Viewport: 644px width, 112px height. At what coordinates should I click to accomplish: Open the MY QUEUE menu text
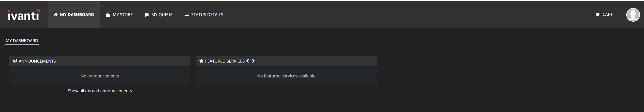point(162,15)
